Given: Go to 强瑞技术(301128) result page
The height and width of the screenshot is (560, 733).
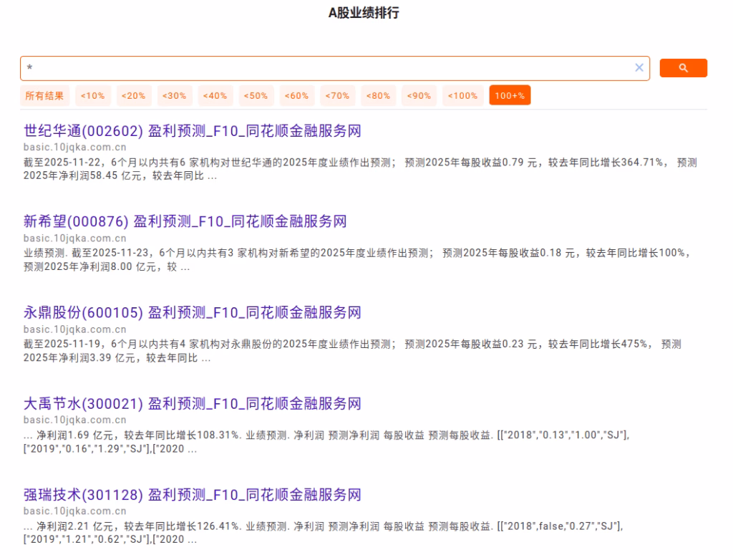Looking at the screenshot, I should point(192,495).
